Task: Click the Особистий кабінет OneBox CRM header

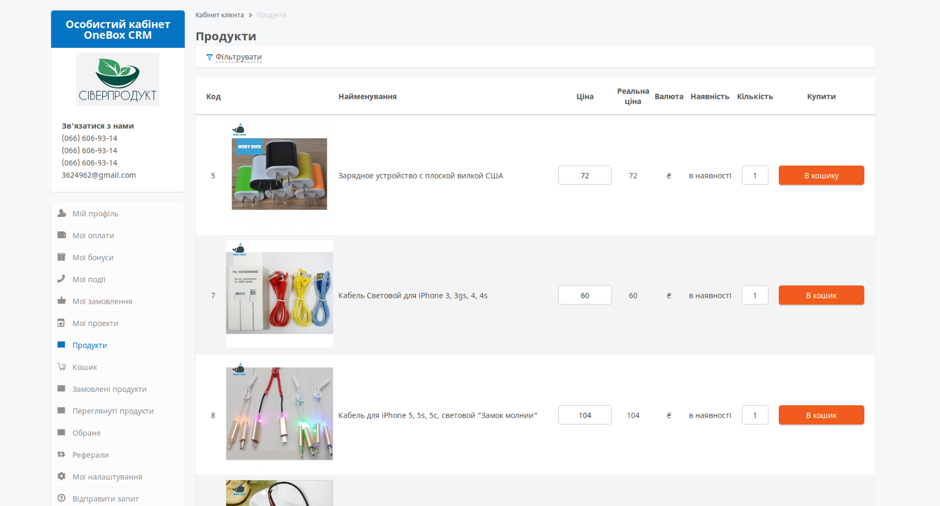Action: point(118,29)
